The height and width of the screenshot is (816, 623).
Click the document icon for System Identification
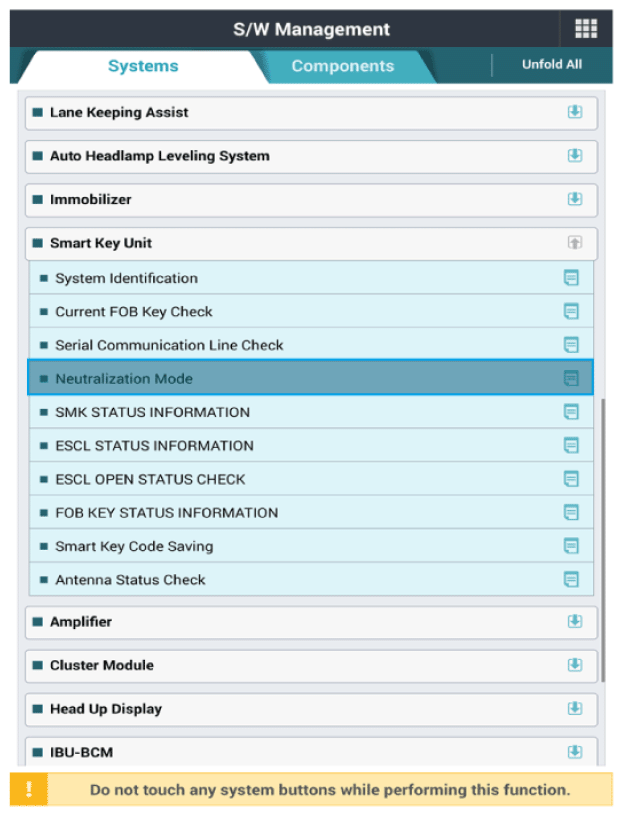571,278
